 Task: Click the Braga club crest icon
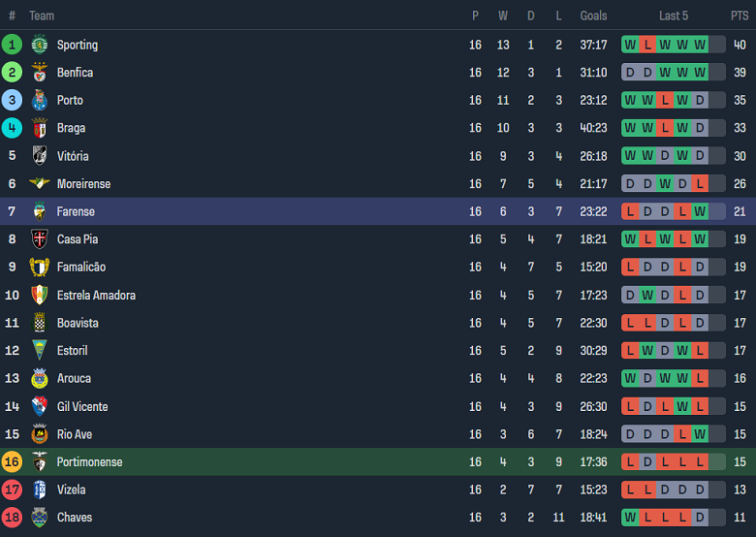(40, 128)
